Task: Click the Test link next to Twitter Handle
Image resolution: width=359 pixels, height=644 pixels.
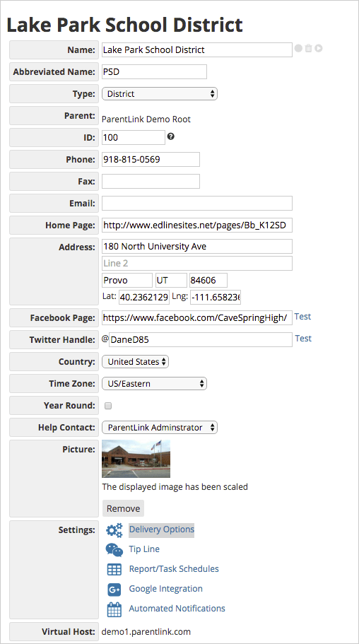Action: pyautogui.click(x=303, y=339)
